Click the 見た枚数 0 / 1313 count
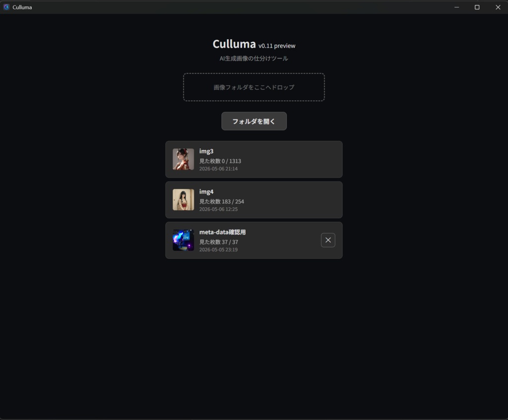Viewport: 508px width, 420px height. pos(220,161)
